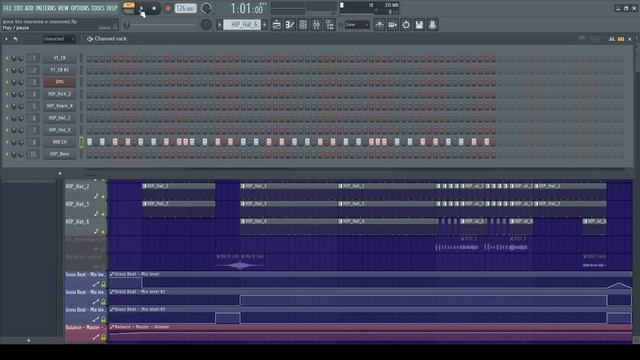Open the HIP_Hat_6 pattern selector
Screen dimensions: 640x360
click(242, 25)
